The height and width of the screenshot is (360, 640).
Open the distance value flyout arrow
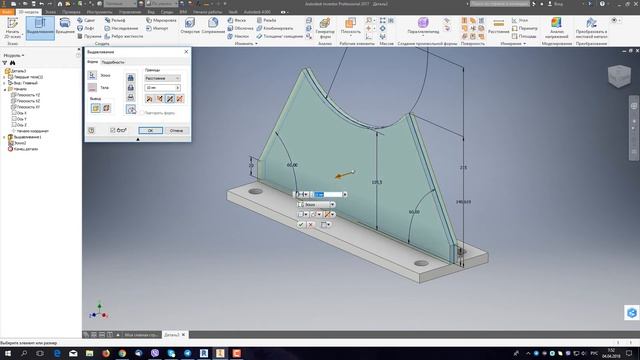[178, 88]
